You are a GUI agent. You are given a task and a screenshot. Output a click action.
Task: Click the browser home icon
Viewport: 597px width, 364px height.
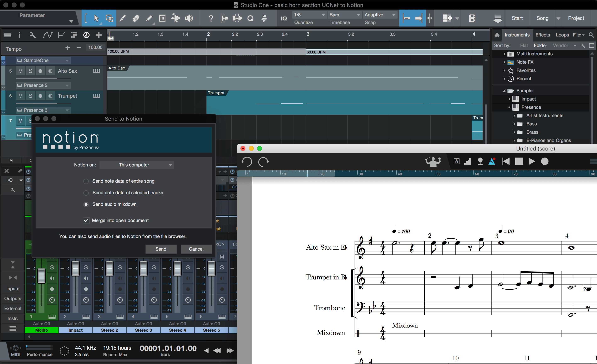[497, 35]
